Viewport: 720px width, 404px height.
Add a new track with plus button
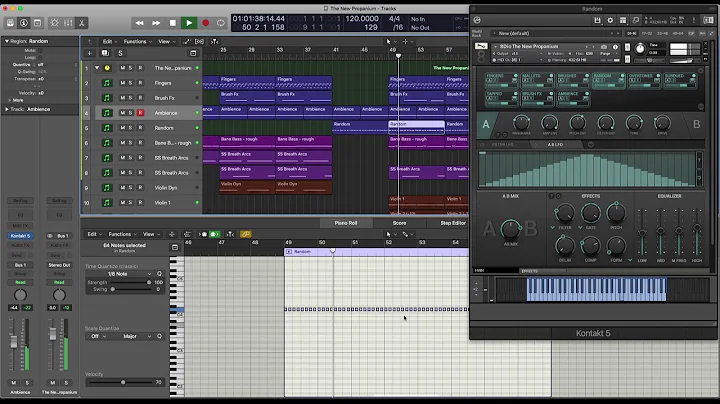point(90,53)
